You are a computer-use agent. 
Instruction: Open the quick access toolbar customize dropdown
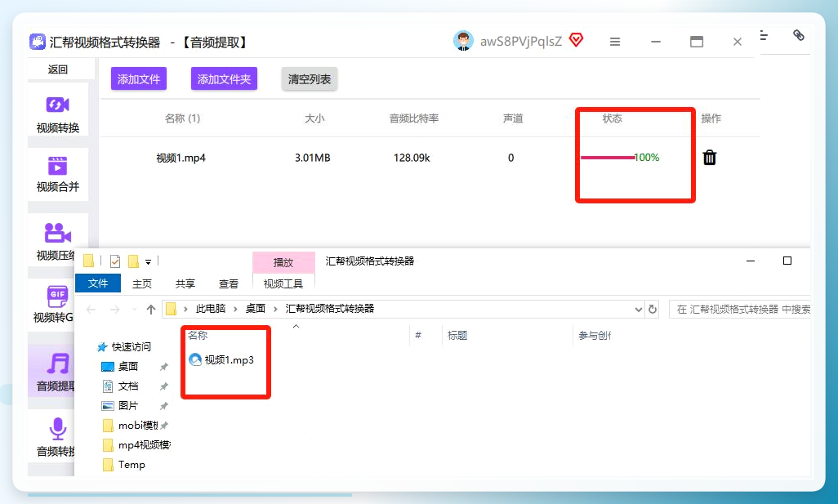[x=148, y=262]
